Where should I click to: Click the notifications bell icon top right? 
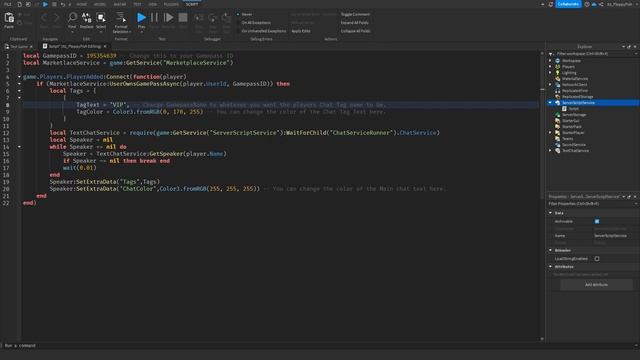(x=551, y=4)
